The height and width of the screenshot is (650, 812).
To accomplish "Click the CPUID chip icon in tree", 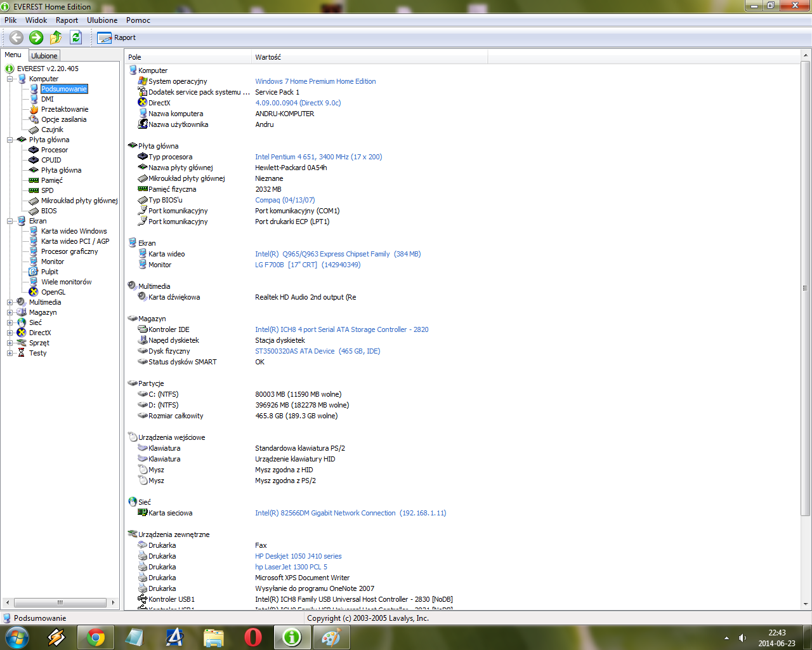I will (34, 160).
